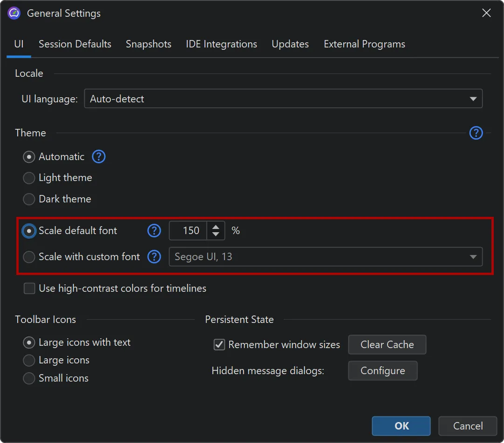Expand the Segoe UI custom font dropdown

pos(325,257)
